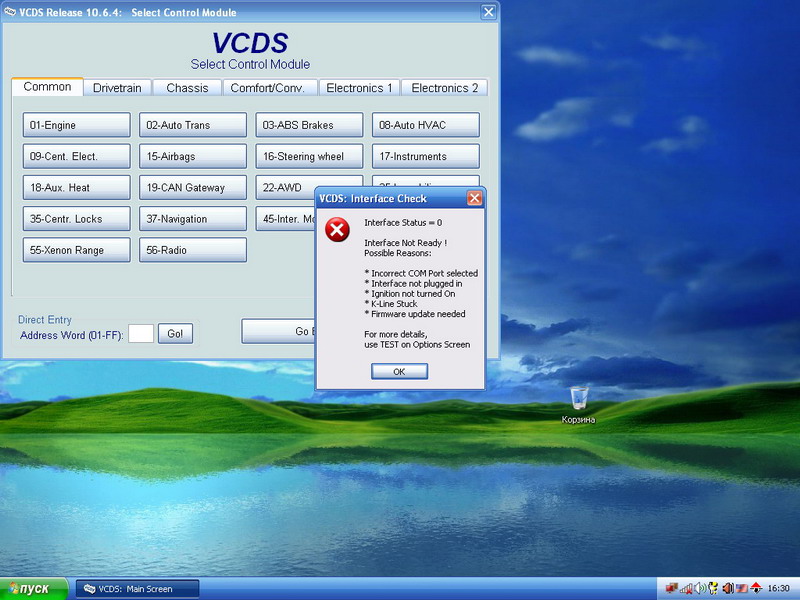Select the Electronics 1 tab

coord(359,88)
